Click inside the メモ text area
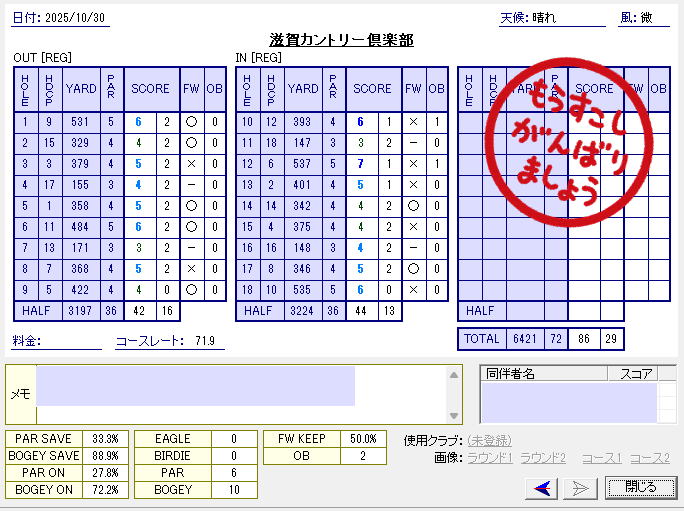The image size is (684, 511). point(195,386)
